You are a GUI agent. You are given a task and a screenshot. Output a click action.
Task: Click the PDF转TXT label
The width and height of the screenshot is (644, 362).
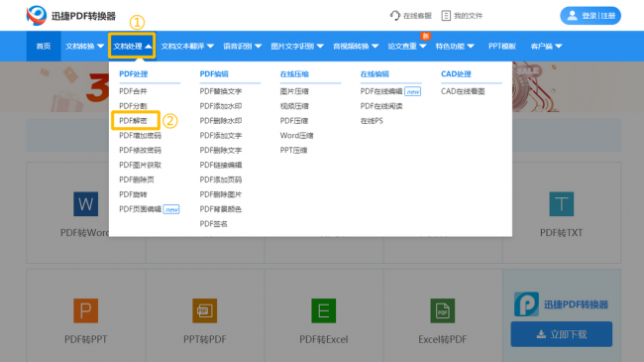pyautogui.click(x=561, y=233)
